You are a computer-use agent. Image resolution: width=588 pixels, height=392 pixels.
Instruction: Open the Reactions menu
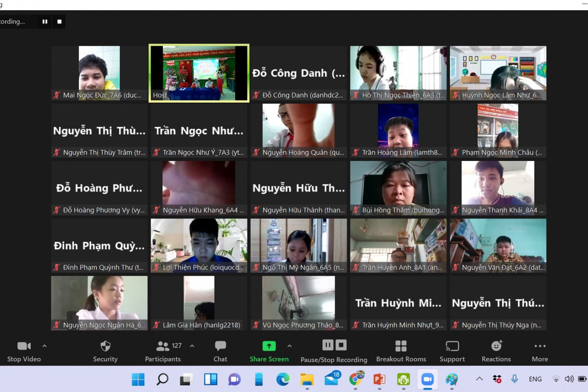point(496,351)
